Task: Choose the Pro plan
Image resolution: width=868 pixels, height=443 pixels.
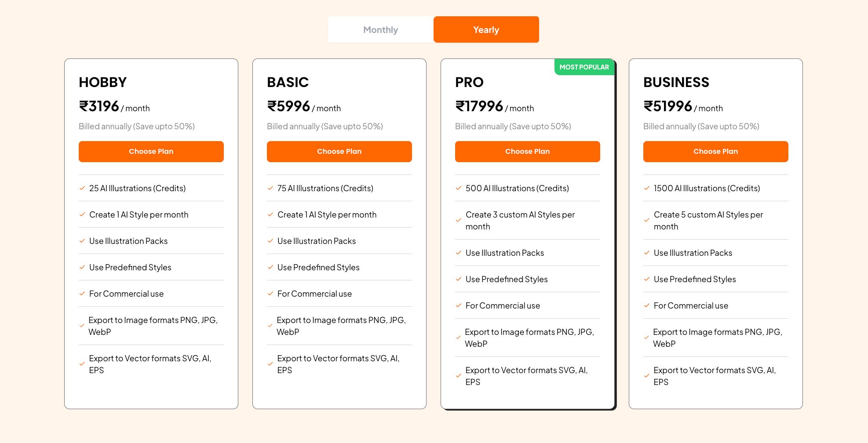Action: 527,152
